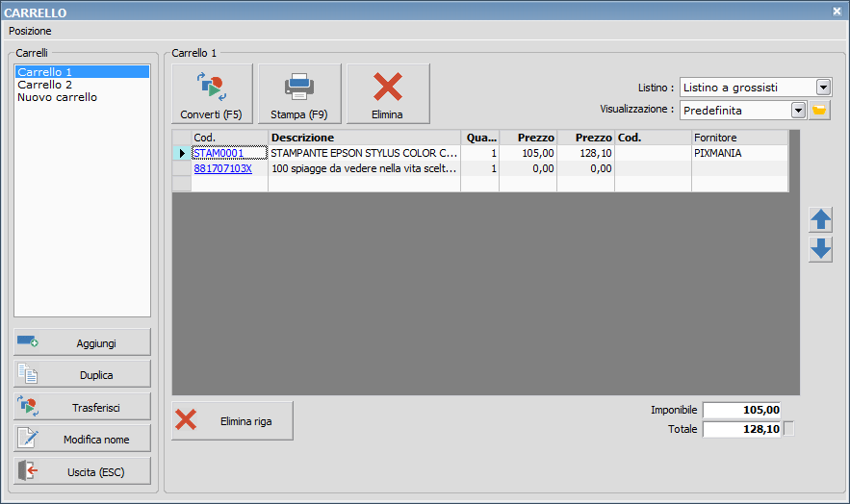Rename the cart with Modifica nome
The height and width of the screenshot is (504, 850).
[x=82, y=439]
